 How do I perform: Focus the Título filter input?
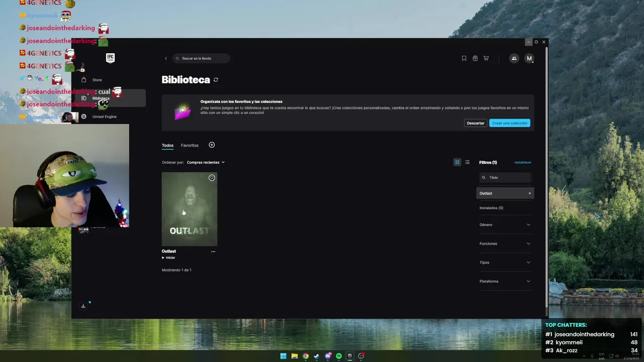505,177
